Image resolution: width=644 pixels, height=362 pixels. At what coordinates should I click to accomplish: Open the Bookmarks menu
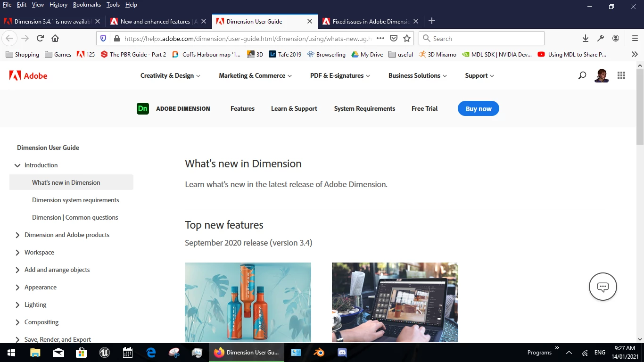click(x=87, y=5)
